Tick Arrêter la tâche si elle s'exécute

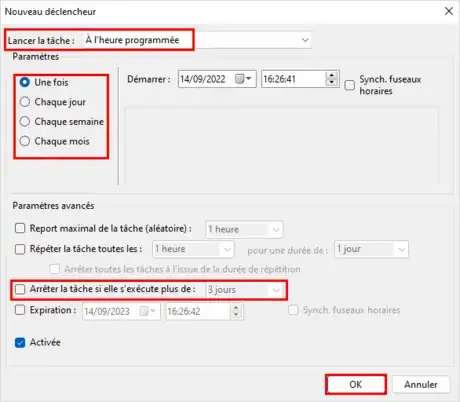click(20, 289)
